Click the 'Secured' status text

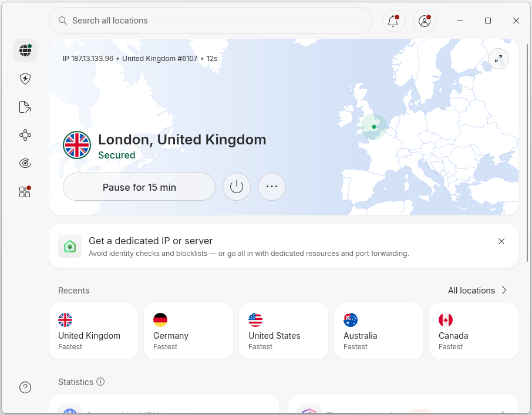117,156
